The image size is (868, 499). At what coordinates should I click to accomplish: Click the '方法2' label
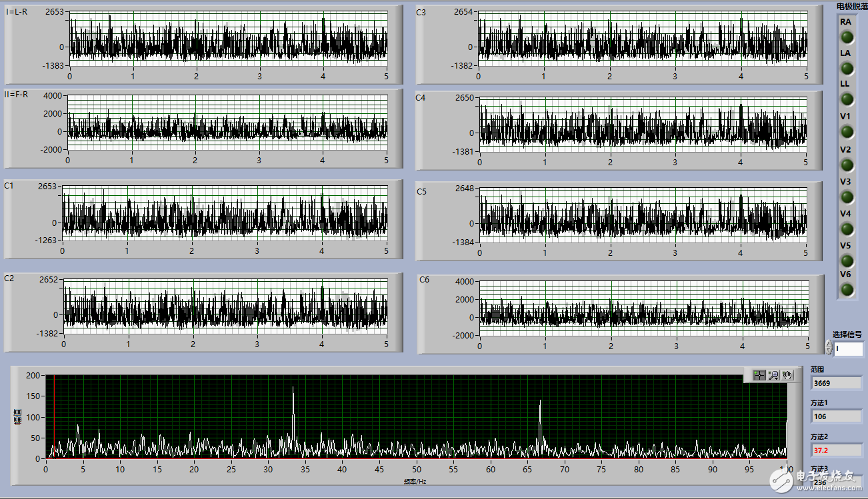[819, 436]
